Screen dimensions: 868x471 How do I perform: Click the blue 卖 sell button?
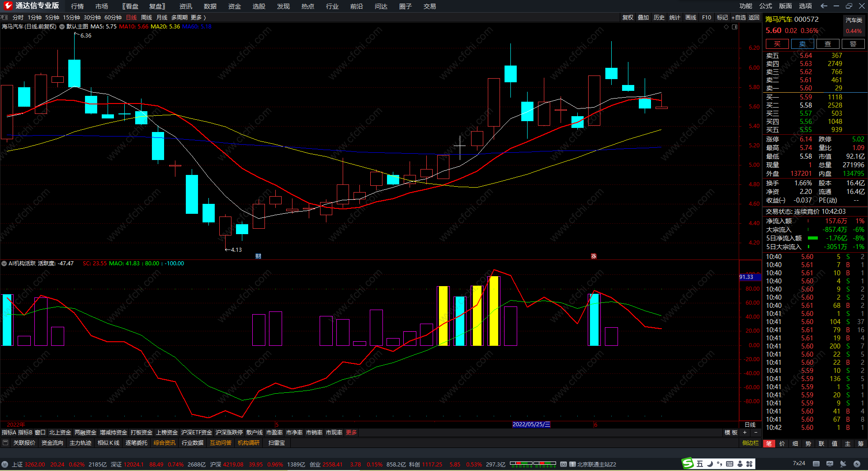click(802, 44)
